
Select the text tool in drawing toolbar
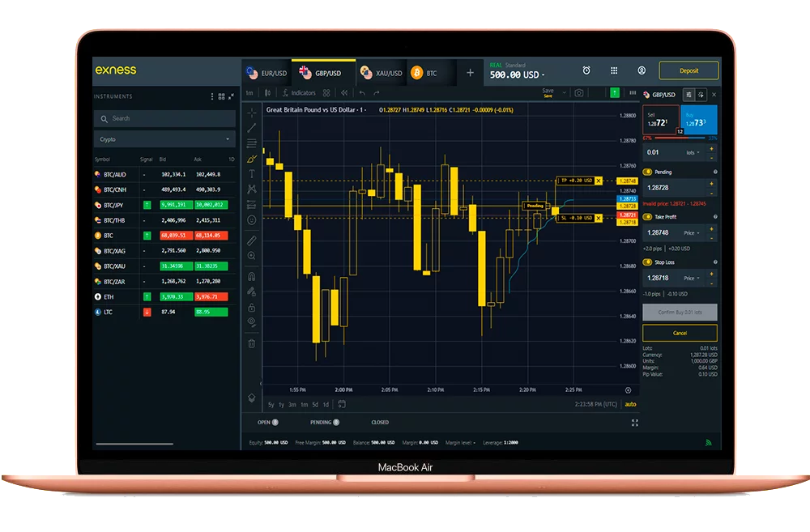pyautogui.click(x=252, y=173)
